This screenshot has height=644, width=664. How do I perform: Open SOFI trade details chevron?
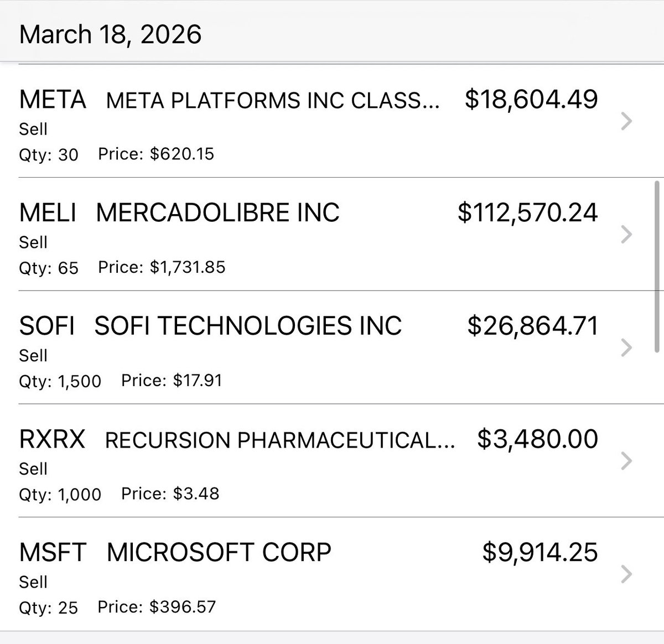point(626,347)
